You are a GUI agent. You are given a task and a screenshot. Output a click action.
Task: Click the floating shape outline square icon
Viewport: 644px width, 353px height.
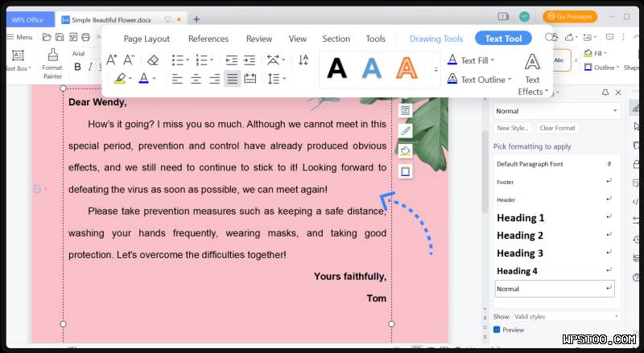(x=406, y=171)
